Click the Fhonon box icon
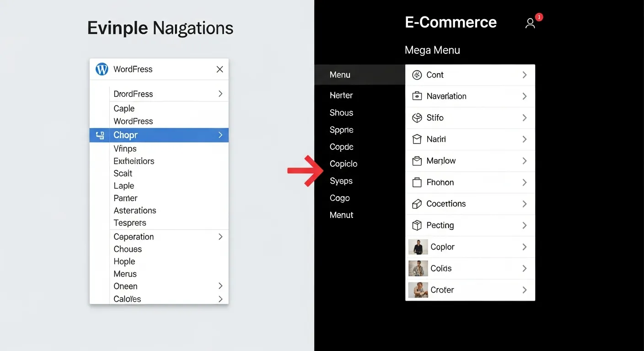 tap(417, 182)
